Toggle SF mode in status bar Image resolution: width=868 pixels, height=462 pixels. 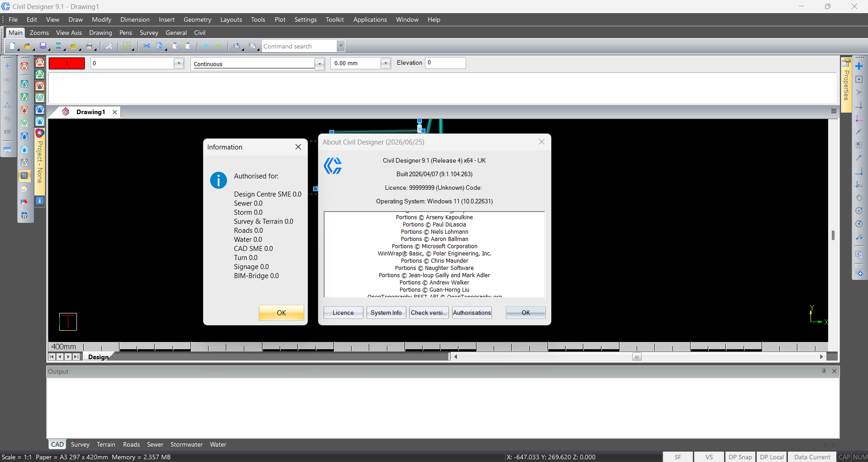(678, 457)
